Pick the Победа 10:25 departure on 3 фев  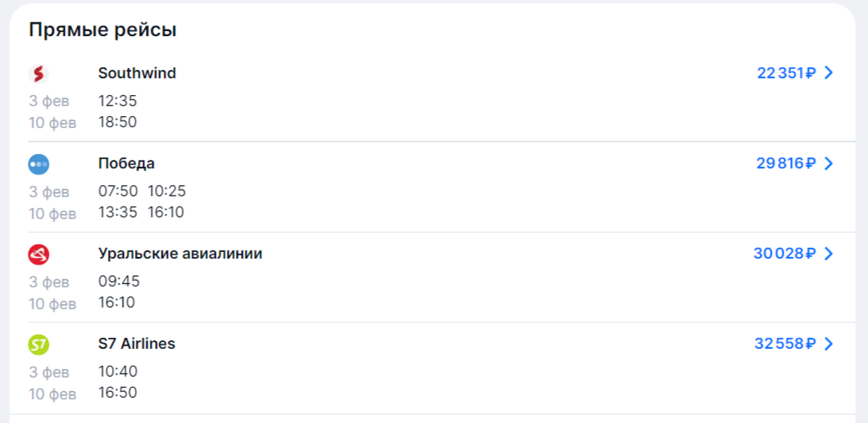167,191
